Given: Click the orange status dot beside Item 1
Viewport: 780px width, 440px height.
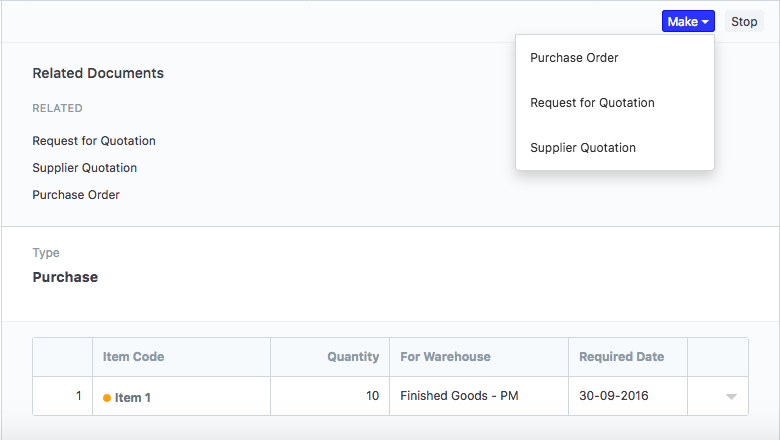Looking at the screenshot, I should tap(107, 398).
